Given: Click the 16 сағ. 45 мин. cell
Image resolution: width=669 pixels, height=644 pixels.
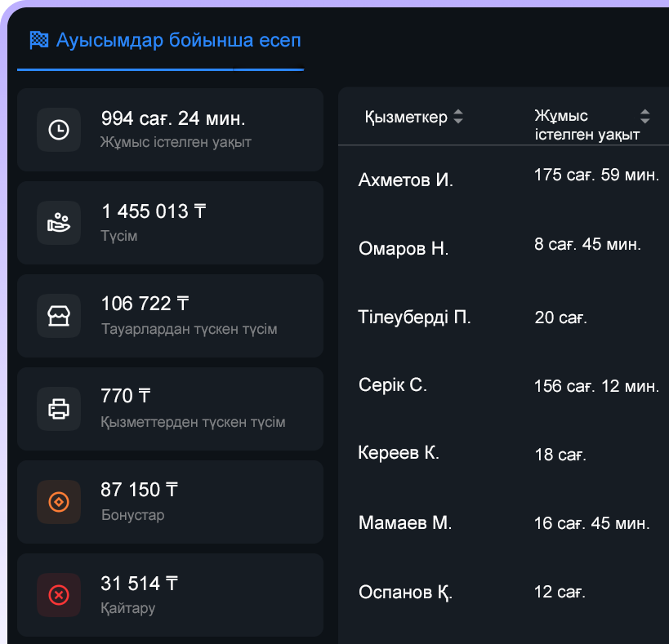Looking at the screenshot, I should 591,523.
